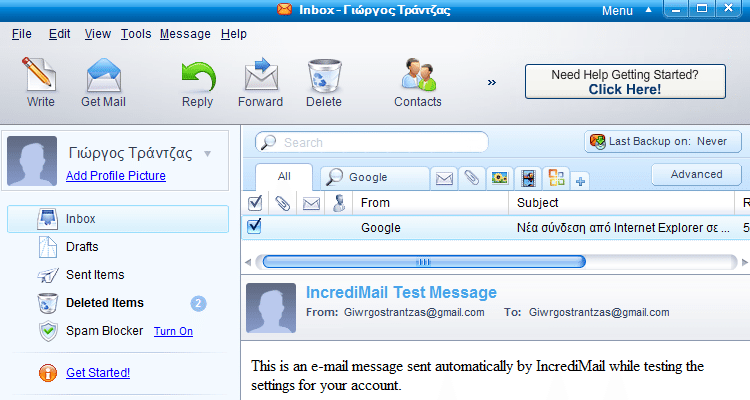This screenshot has height=400, width=750.
Task: Click IncrediMail Test Message title
Action: [x=401, y=292]
